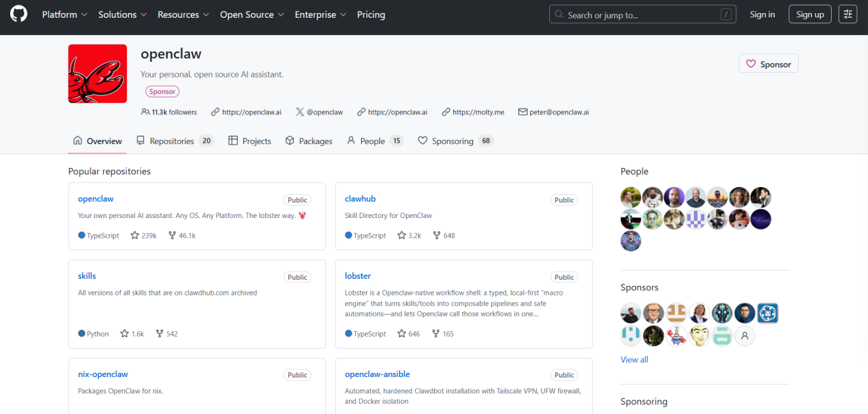This screenshot has width=868, height=414.
Task: Click the star count on openclaw repository
Action: [x=143, y=236]
